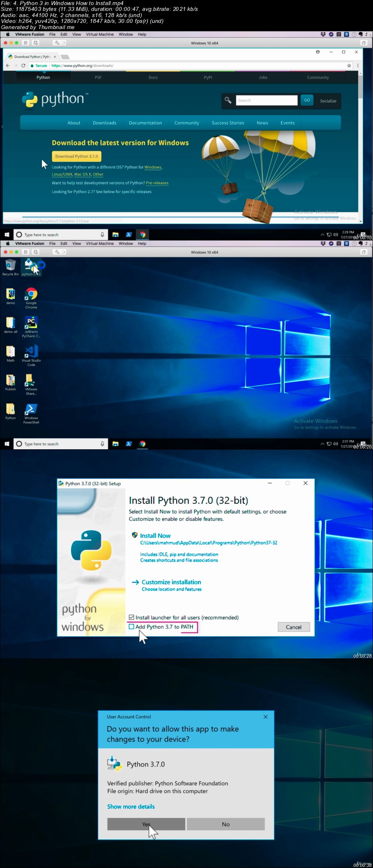Screen dimensions: 373x868
Task: Open the Math folder on the desktop
Action: pyautogui.click(x=11, y=354)
